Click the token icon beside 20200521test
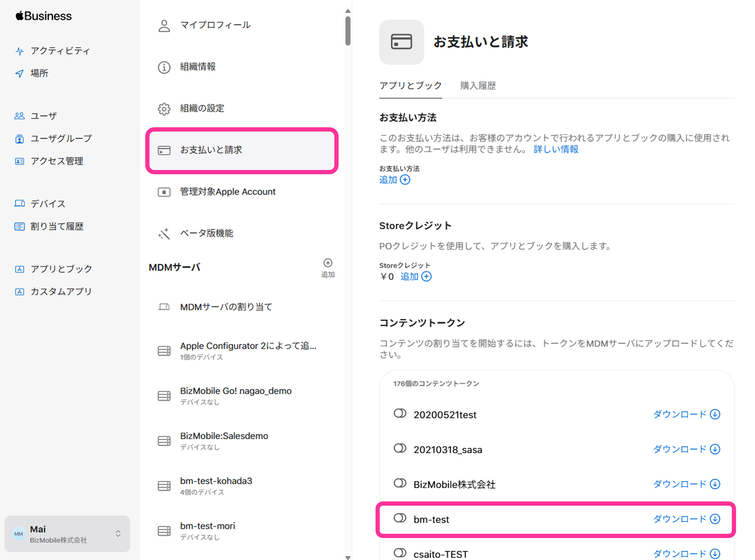The height and width of the screenshot is (560, 755). (x=400, y=414)
